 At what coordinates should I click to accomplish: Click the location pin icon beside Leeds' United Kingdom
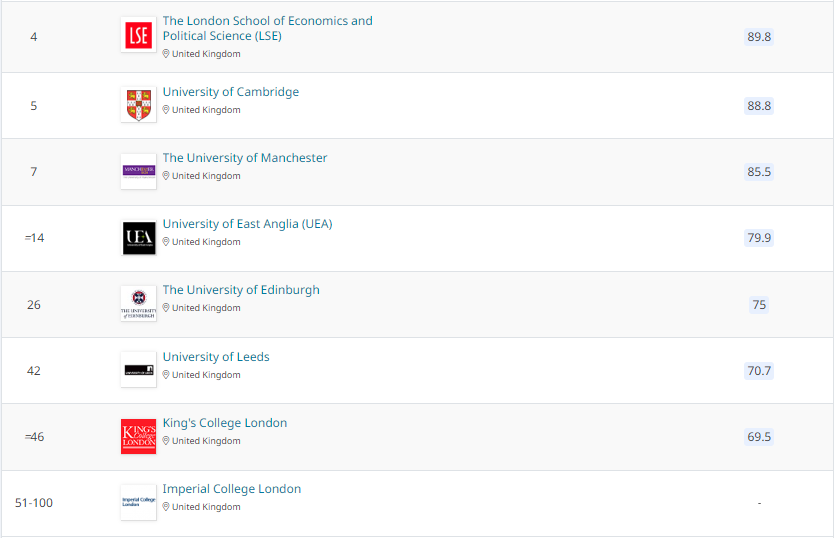(166, 375)
